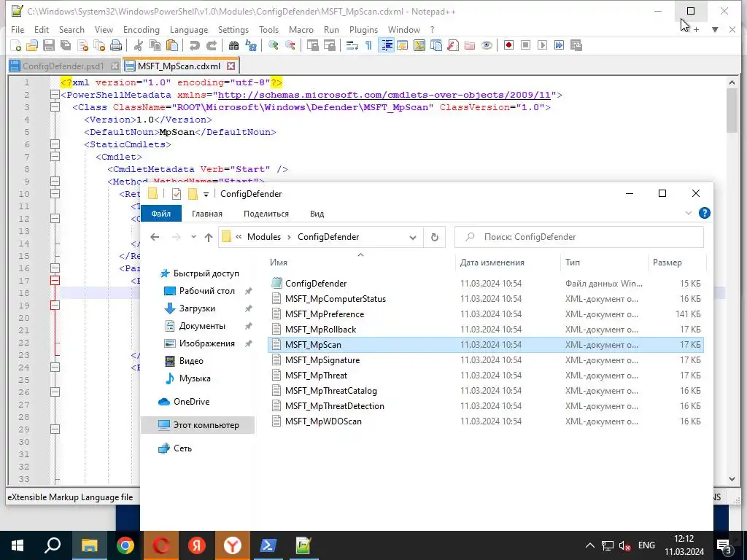Viewport: 747px width, 560px height.
Task: Toggle the Indent guide toolbar button
Action: coord(387,45)
